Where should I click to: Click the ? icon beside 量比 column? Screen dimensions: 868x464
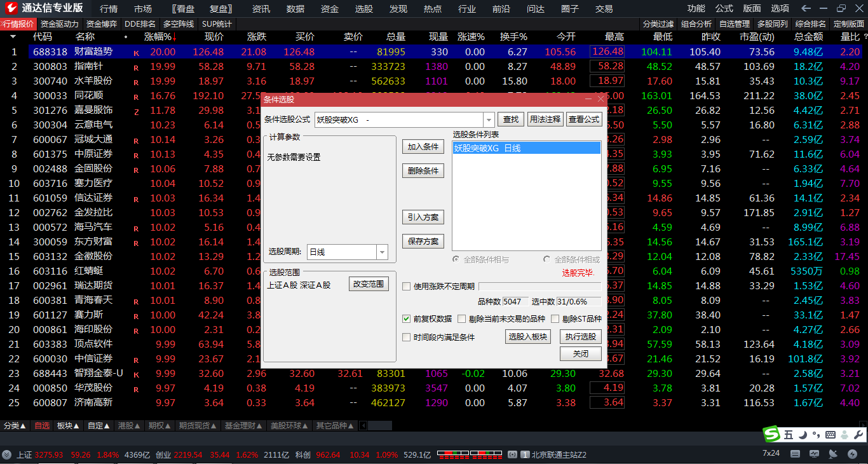865,38
